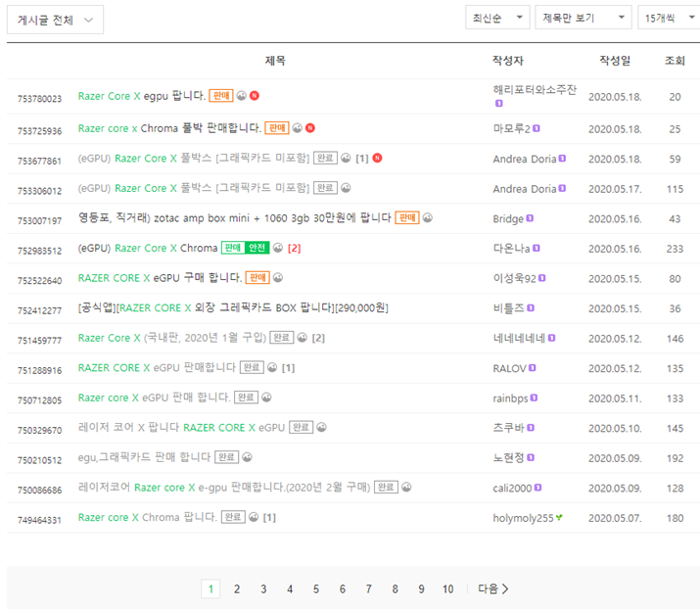Open post 'Razer Core X (국내판, 2020년 1월 구입)'
This screenshot has height=609, width=700.
(172, 338)
